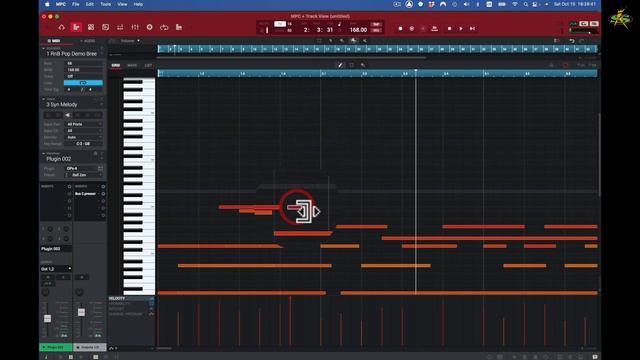
Task: Select the List tab above piano roll
Action: tap(148, 65)
